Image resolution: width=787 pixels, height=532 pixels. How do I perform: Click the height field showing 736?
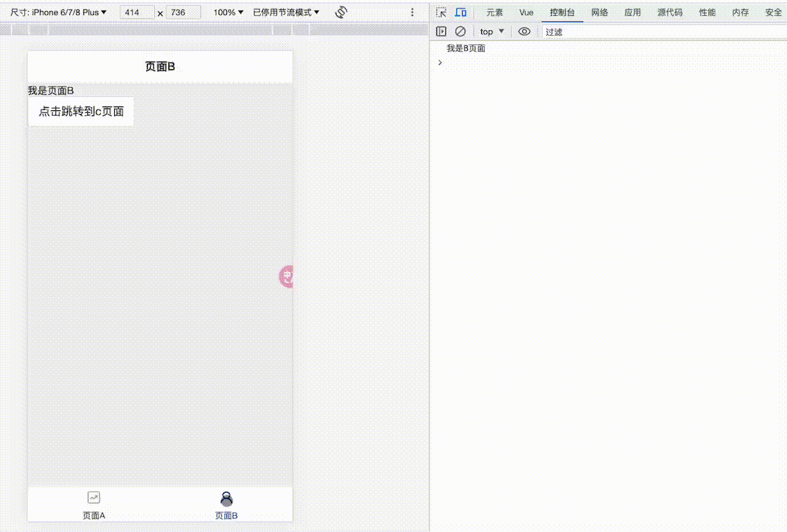(183, 12)
